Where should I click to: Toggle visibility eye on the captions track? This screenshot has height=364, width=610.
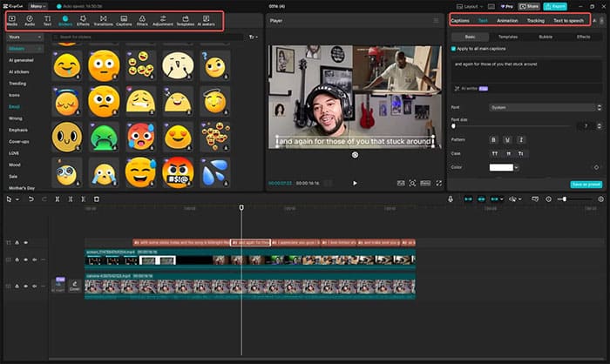25,243
